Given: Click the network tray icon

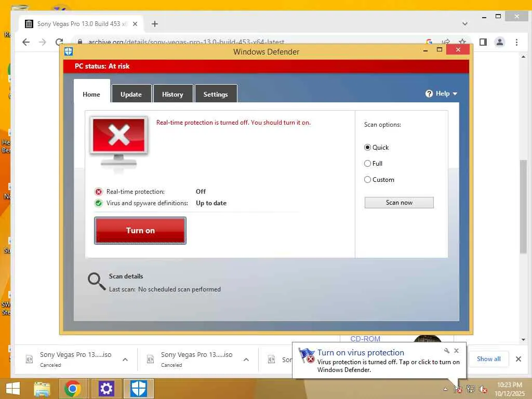Looking at the screenshot, I should (471, 389).
